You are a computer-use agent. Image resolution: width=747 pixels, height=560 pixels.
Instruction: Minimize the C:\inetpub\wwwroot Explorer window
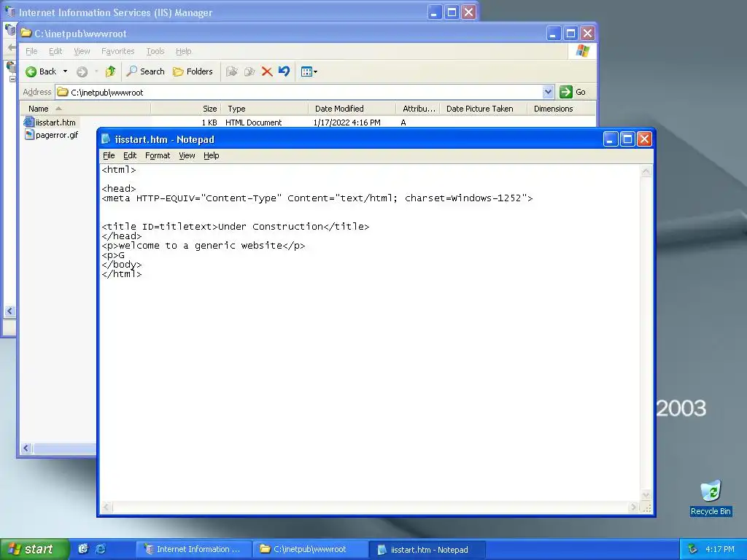coord(553,34)
